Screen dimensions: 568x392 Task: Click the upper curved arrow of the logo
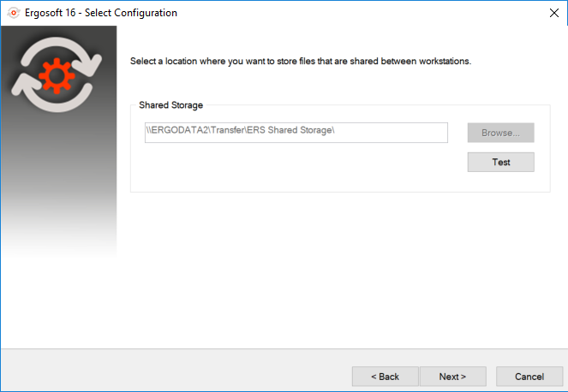pos(62,54)
